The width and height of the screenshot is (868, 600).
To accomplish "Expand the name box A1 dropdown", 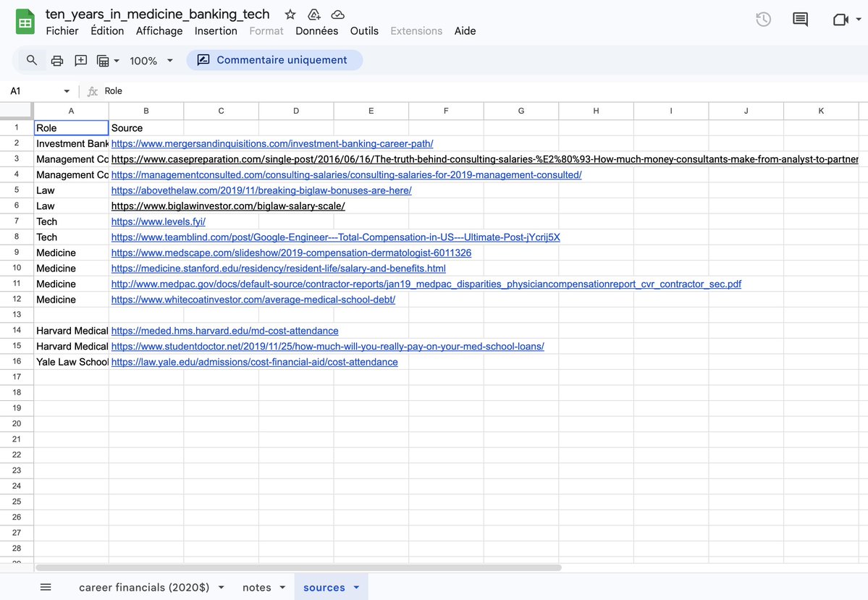I will (x=67, y=91).
